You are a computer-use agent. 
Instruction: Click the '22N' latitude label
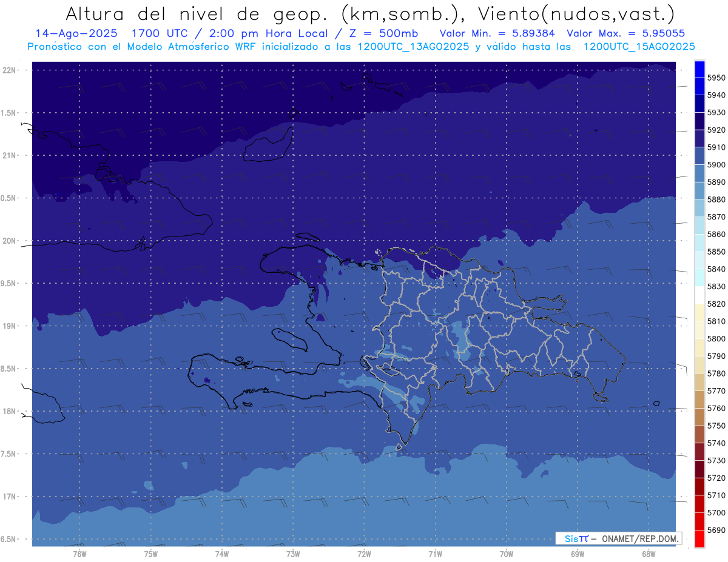point(9,70)
